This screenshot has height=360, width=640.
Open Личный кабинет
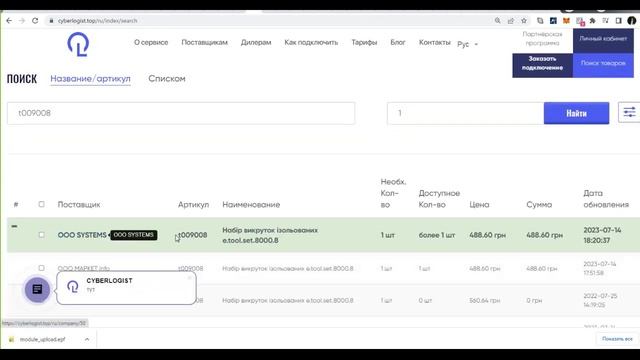[x=603, y=39]
